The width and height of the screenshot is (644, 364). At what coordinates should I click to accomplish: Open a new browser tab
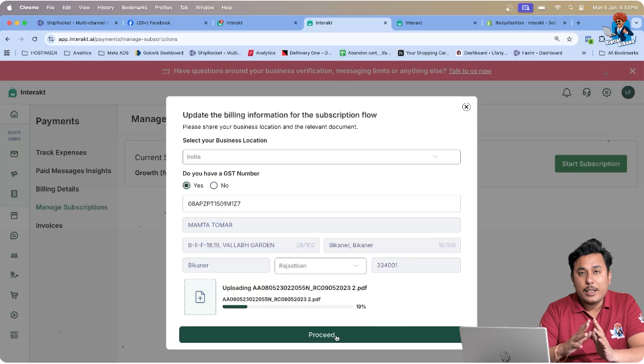pyautogui.click(x=579, y=22)
